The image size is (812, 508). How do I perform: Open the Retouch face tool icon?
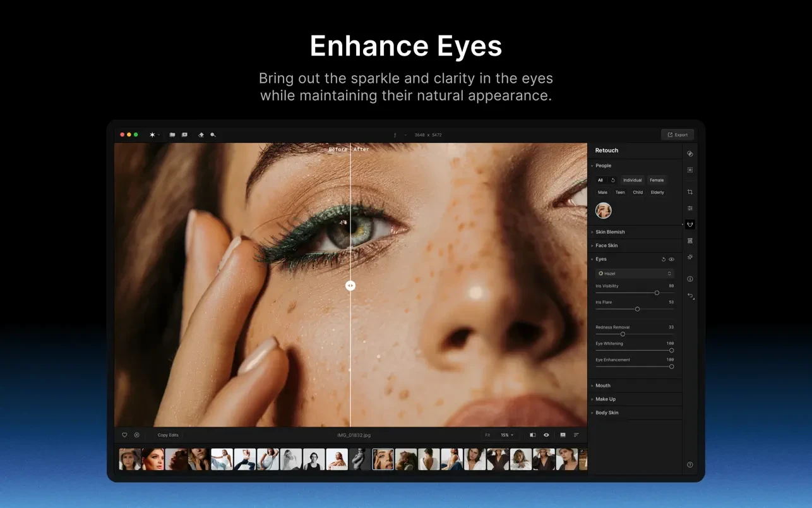(x=690, y=224)
